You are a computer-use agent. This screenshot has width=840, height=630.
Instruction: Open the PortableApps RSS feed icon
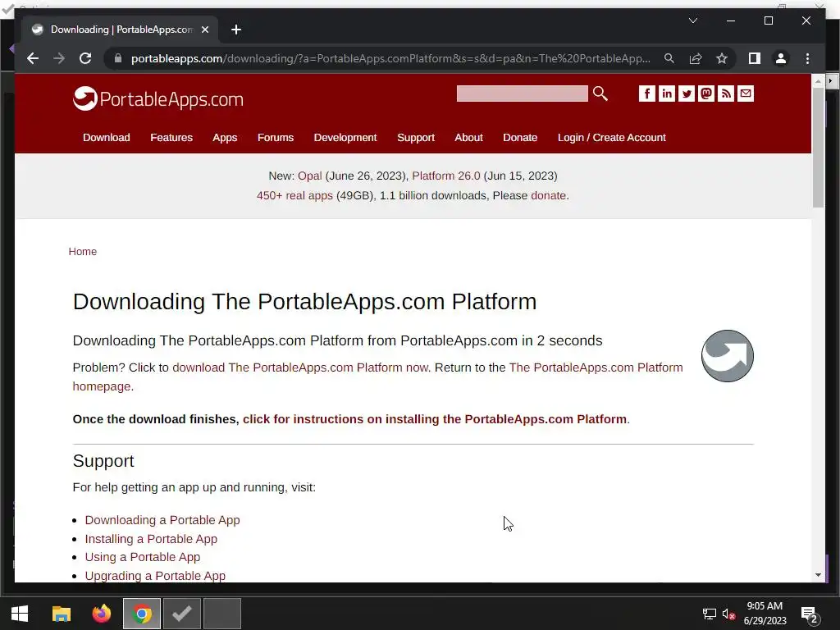point(726,94)
